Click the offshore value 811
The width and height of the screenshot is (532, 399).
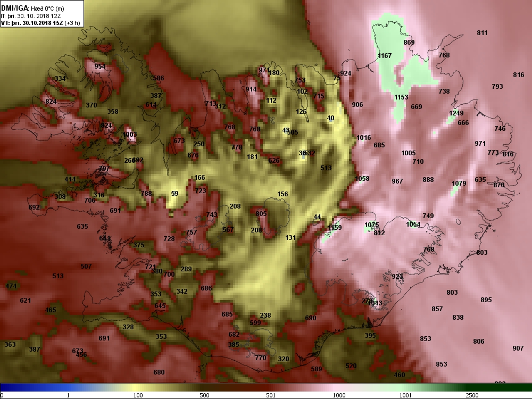(482, 33)
